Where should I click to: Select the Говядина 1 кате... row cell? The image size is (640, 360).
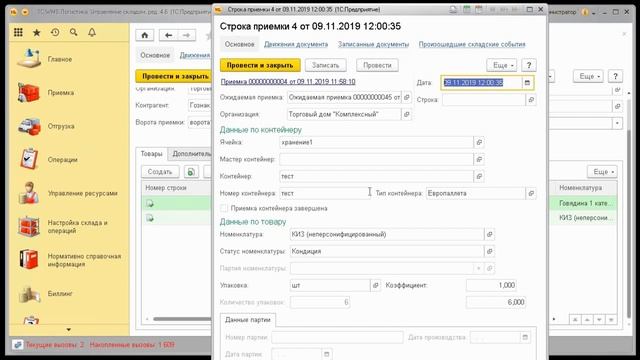pos(585,203)
